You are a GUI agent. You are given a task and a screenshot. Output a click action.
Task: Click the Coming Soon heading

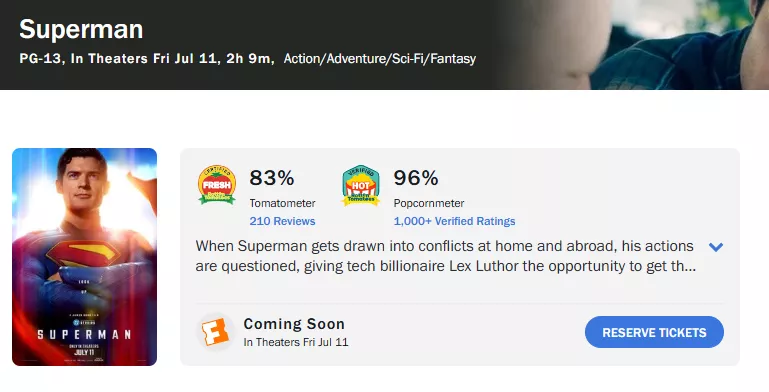click(294, 324)
